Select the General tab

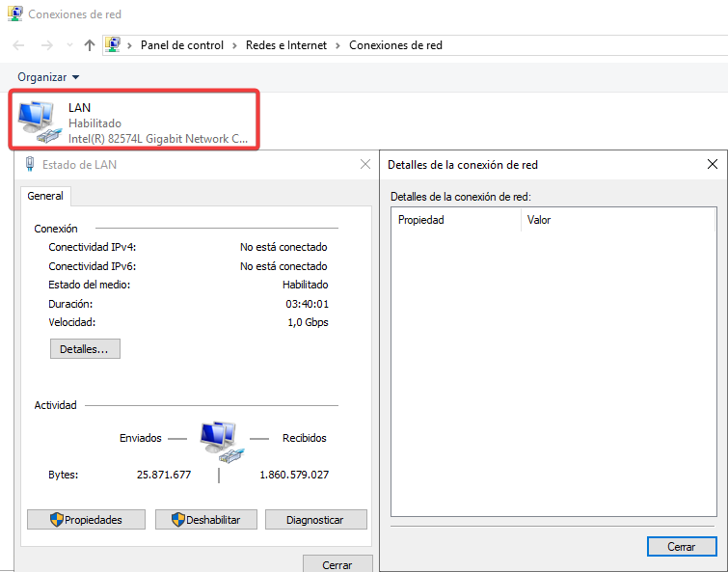click(45, 196)
